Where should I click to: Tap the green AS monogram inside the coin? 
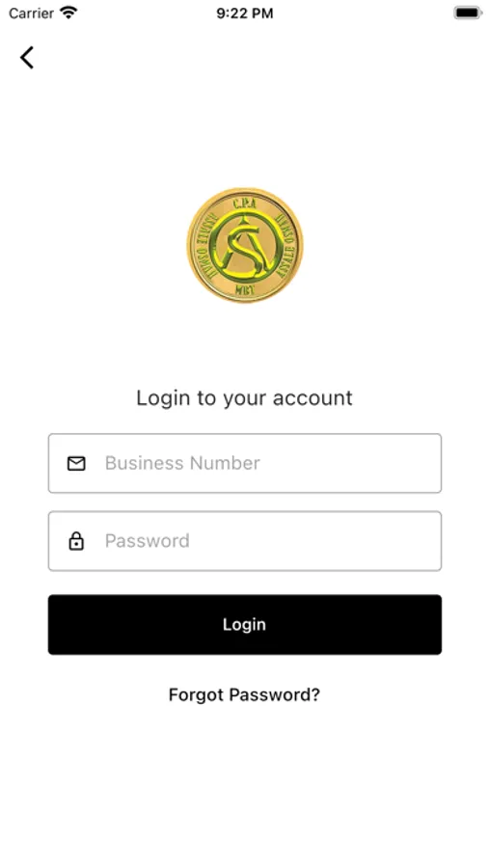click(245, 247)
